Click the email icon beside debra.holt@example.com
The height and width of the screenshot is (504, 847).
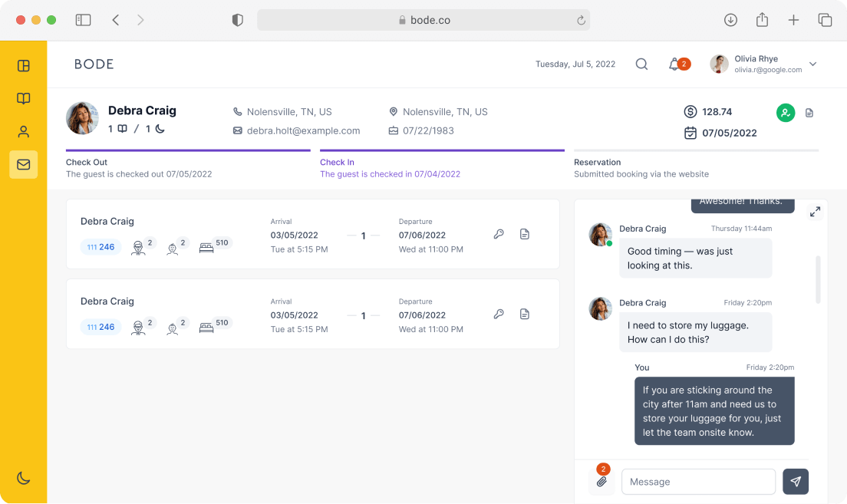click(x=237, y=130)
